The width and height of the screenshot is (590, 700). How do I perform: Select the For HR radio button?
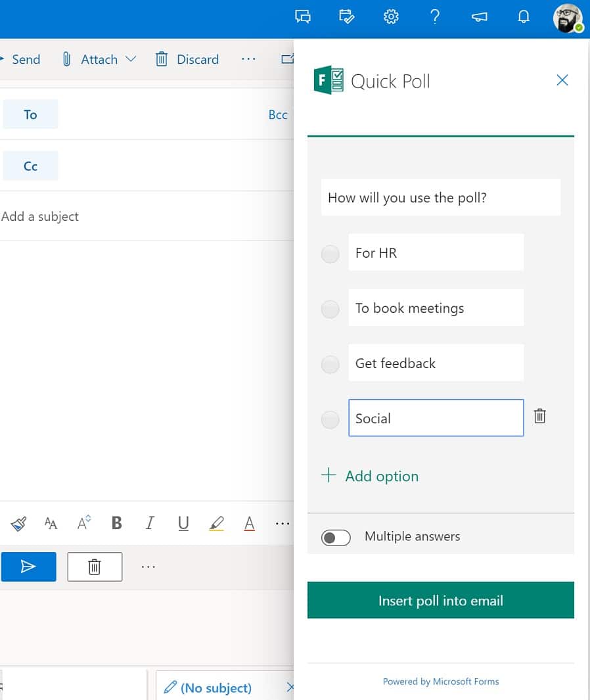coord(330,254)
